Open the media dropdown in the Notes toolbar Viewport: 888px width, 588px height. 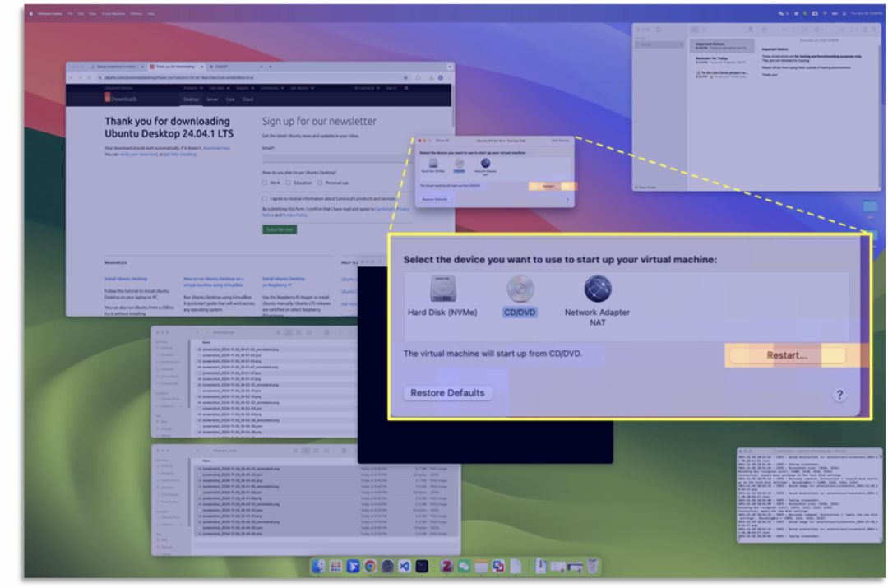(x=818, y=30)
